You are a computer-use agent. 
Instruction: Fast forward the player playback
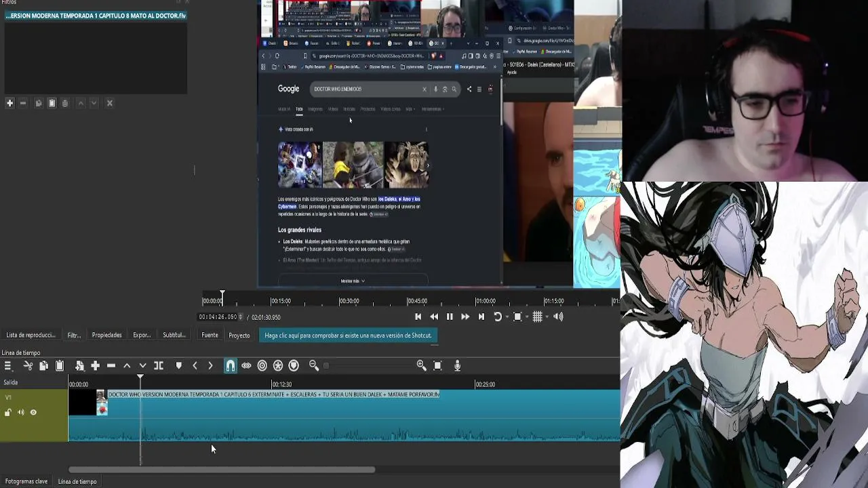[x=465, y=317]
